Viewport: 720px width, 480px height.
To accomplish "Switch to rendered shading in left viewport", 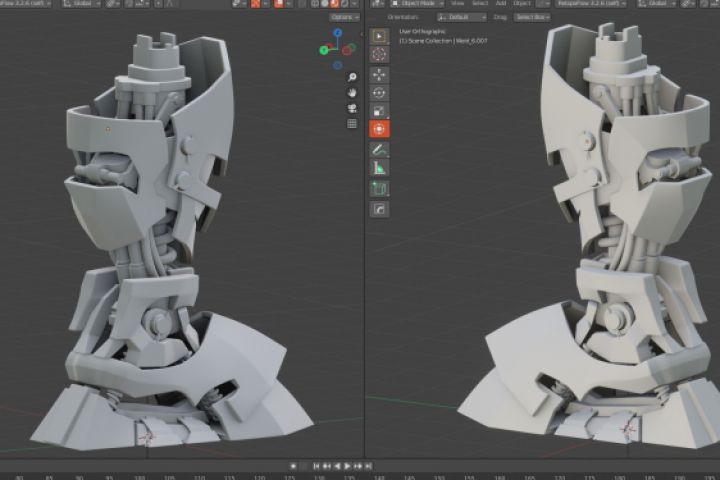I will click(345, 4).
